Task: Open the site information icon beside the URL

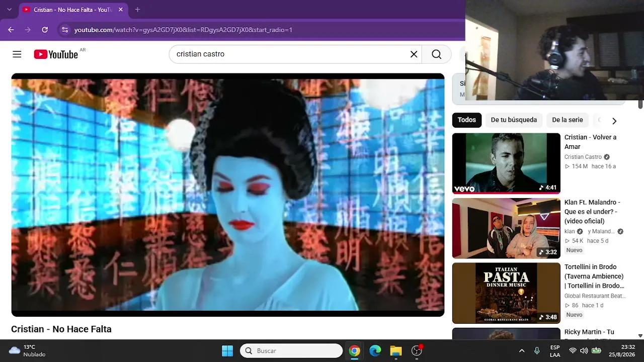Action: coord(65,30)
